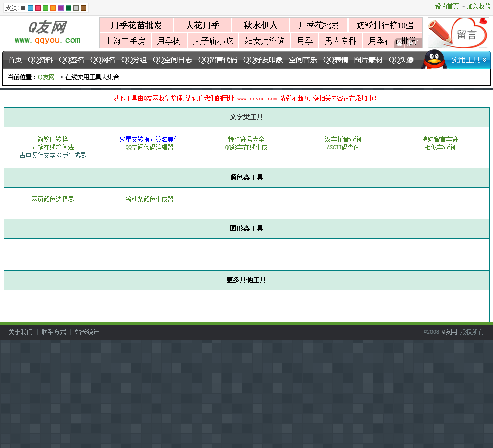Image resolution: width=493 pixels, height=448 pixels.
Task: Open QQ签名 navigation item
Action: [72, 60]
